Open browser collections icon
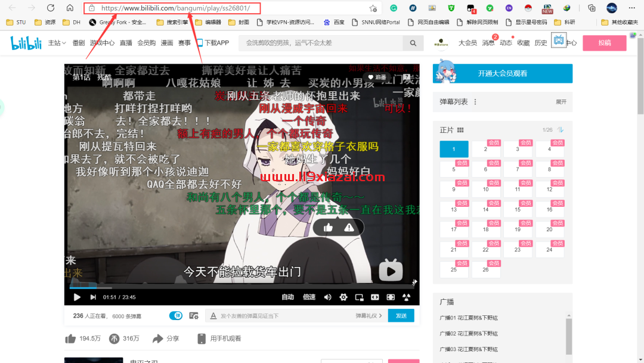Image resolution: width=644 pixels, height=363 pixels. click(592, 8)
